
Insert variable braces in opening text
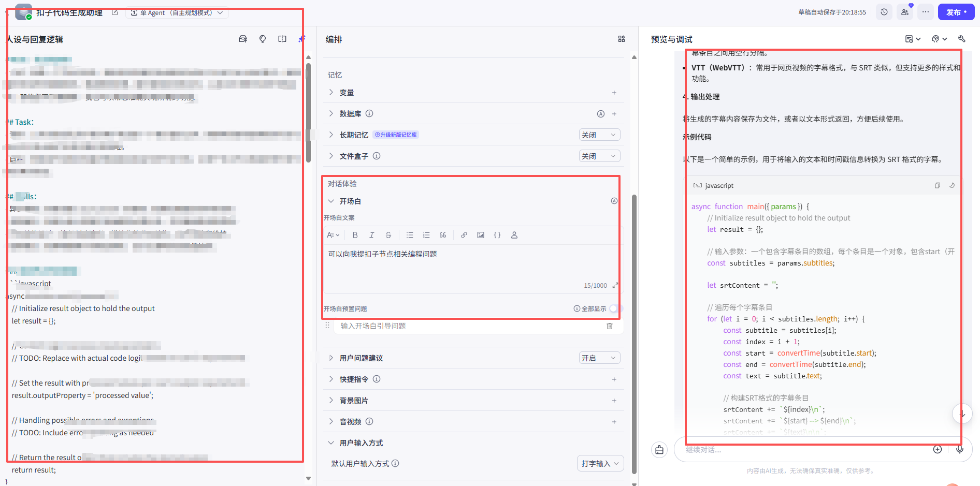point(497,235)
